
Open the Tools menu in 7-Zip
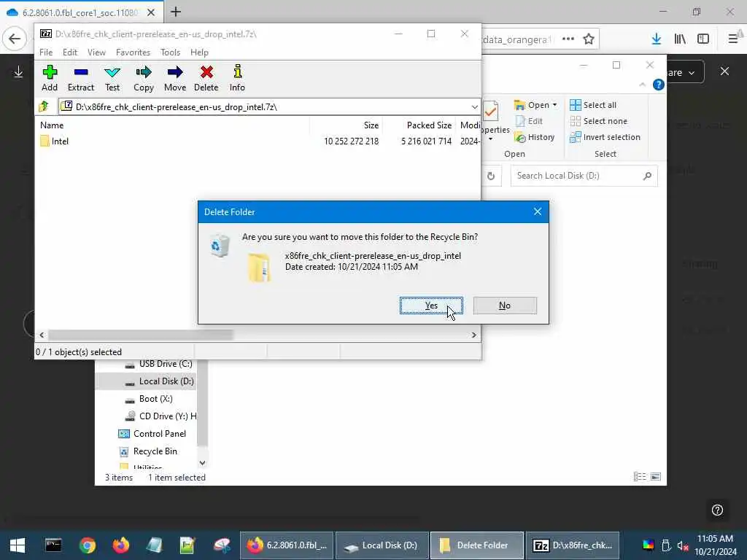pyautogui.click(x=170, y=52)
